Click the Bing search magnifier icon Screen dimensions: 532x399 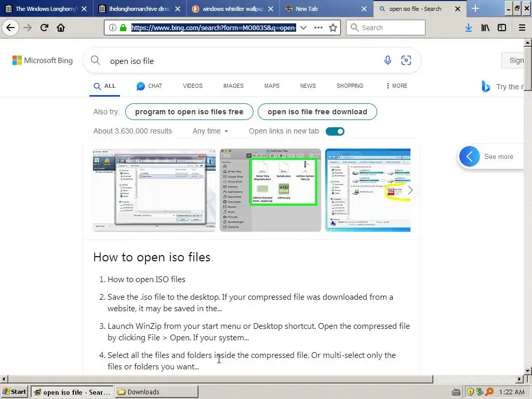96,60
